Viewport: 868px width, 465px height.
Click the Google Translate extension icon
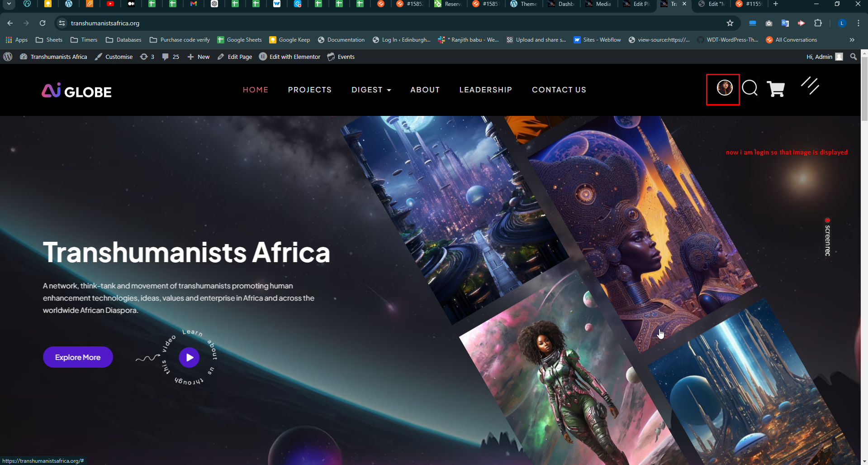(x=785, y=23)
